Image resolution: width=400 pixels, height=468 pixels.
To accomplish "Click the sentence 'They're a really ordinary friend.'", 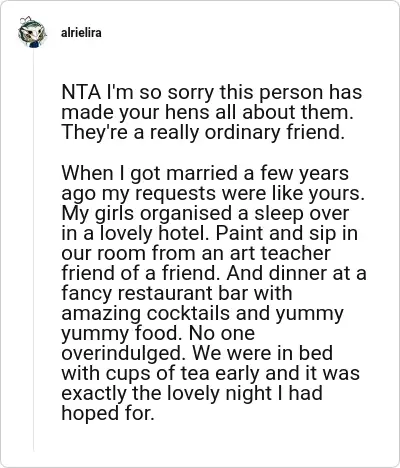I will (203, 132).
